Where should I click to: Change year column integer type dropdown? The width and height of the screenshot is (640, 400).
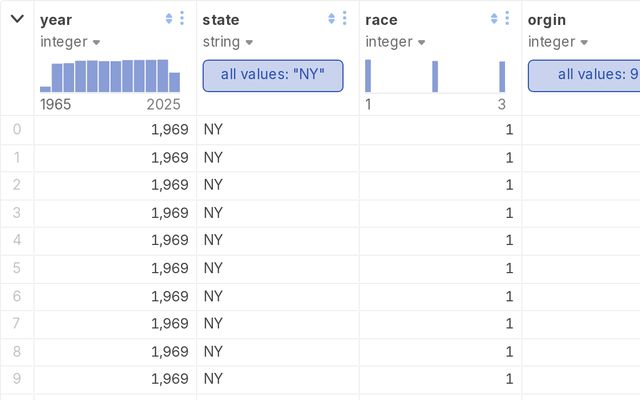coord(70,42)
